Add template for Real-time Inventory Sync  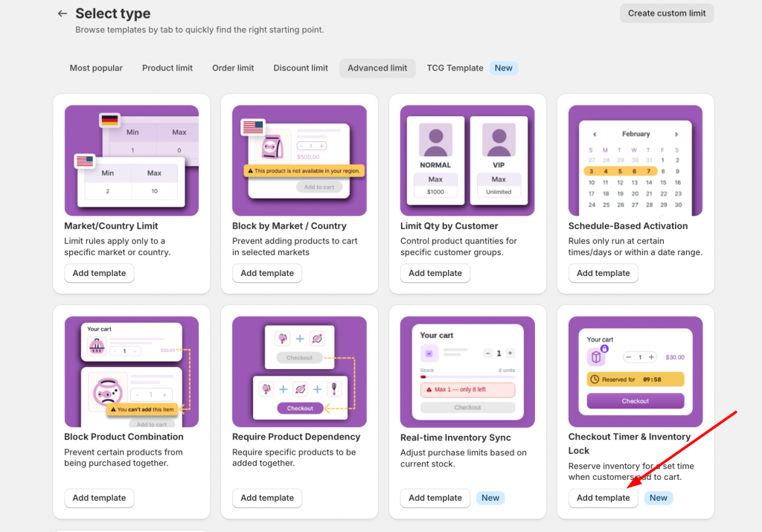point(435,498)
